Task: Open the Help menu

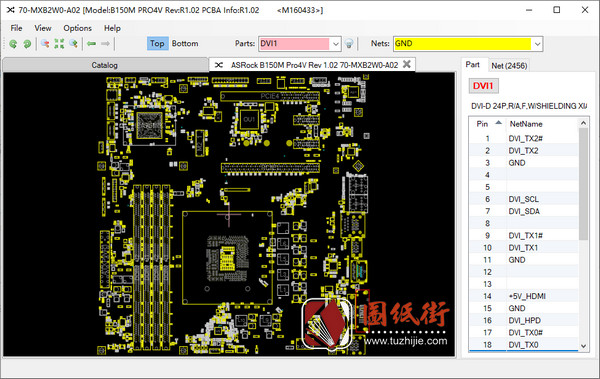Action: pos(112,28)
